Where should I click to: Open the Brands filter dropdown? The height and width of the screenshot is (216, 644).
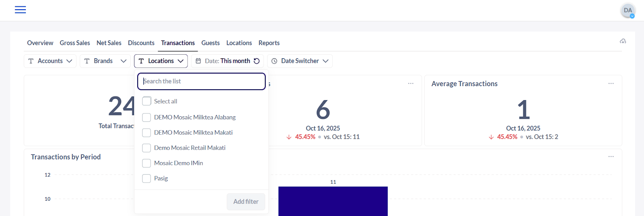point(105,61)
